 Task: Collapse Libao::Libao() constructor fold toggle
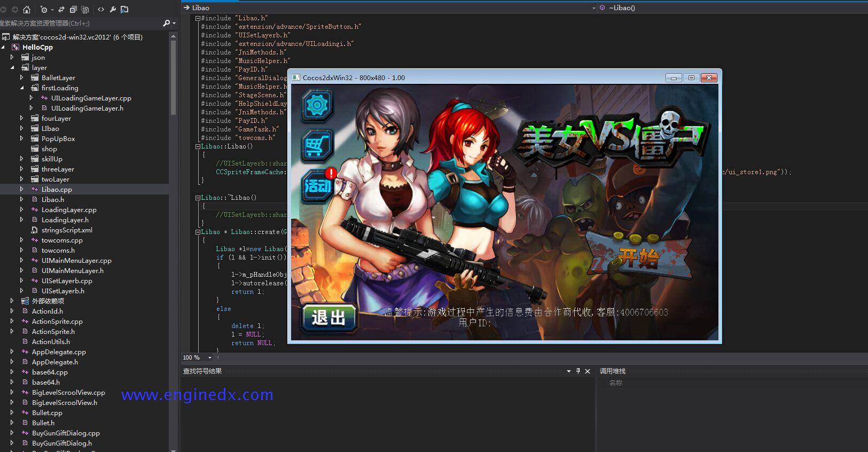point(198,146)
